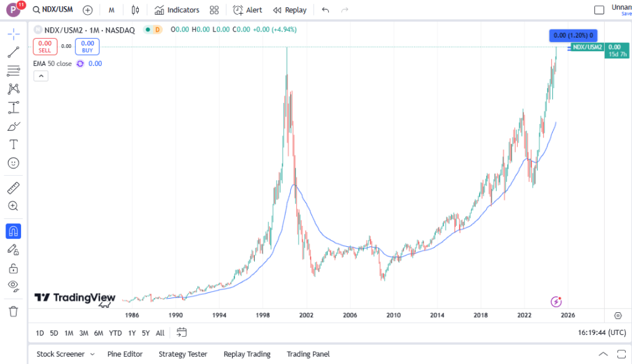Open chart settings gear near time axis
Image resolution: width=632 pixels, height=364 pixels.
point(618,315)
